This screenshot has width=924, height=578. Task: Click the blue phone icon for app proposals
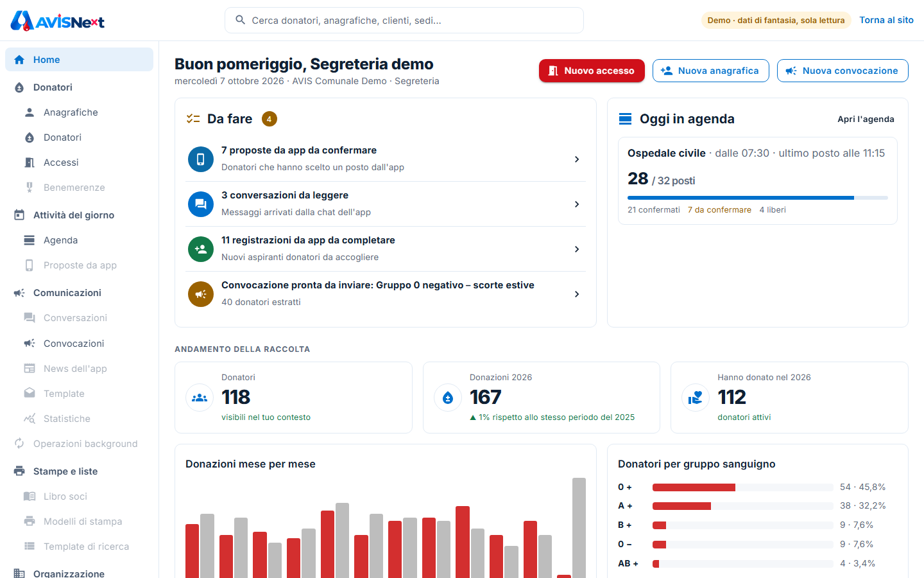[x=201, y=159]
